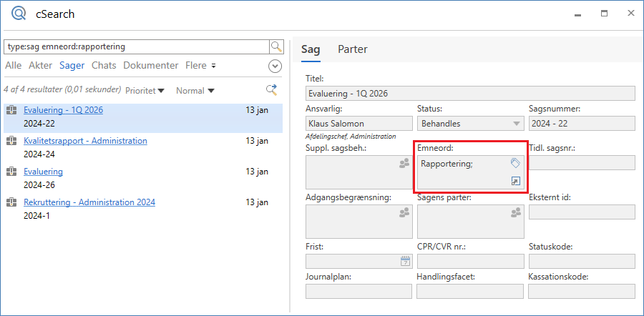Click the cSearch logo icon

[18, 14]
